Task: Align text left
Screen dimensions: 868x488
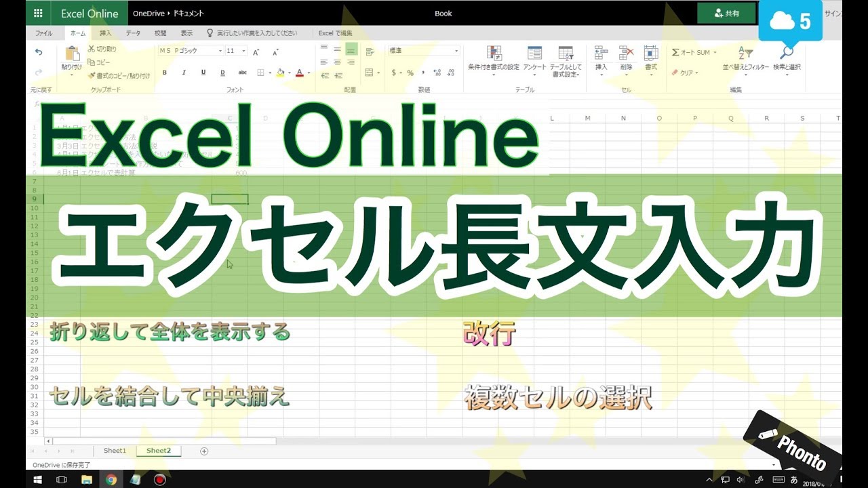Action: 324,62
